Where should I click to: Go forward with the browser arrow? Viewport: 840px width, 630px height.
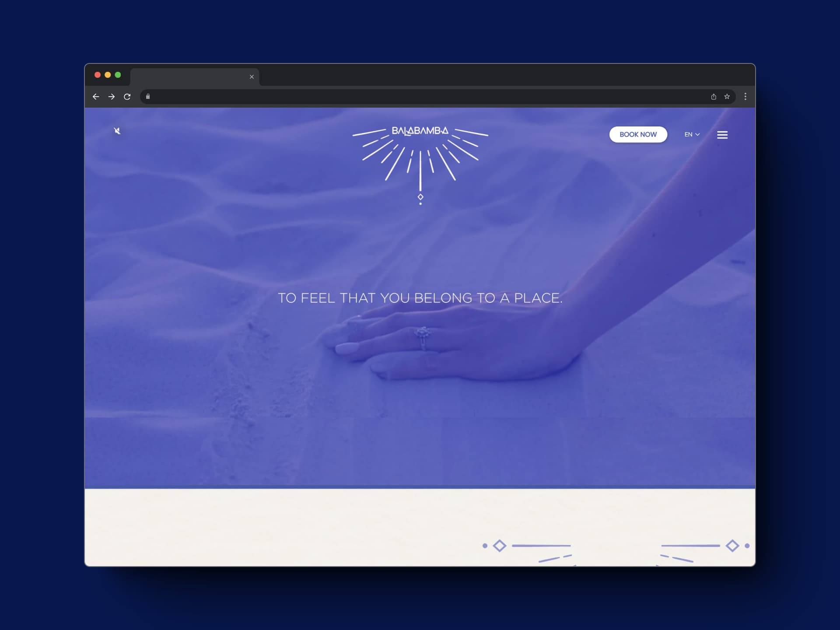[x=112, y=97]
